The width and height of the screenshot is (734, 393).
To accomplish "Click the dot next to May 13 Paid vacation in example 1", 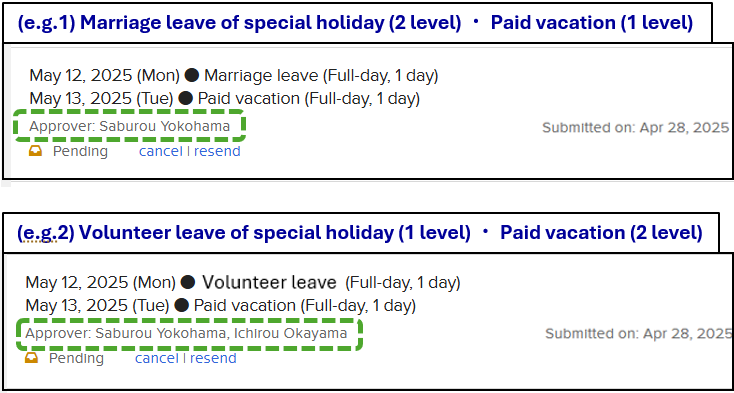I will tap(185, 99).
